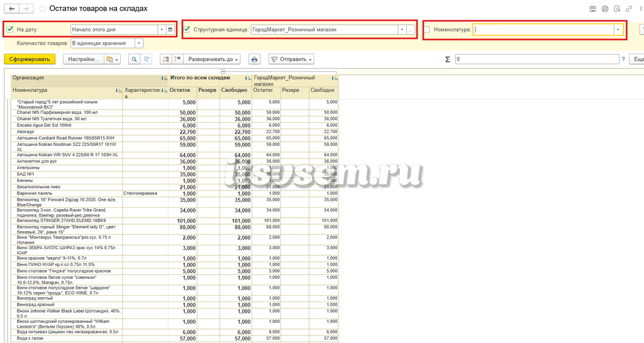Click the sum value field showing 0
The width and height of the screenshot is (644, 343).
coord(537,59)
